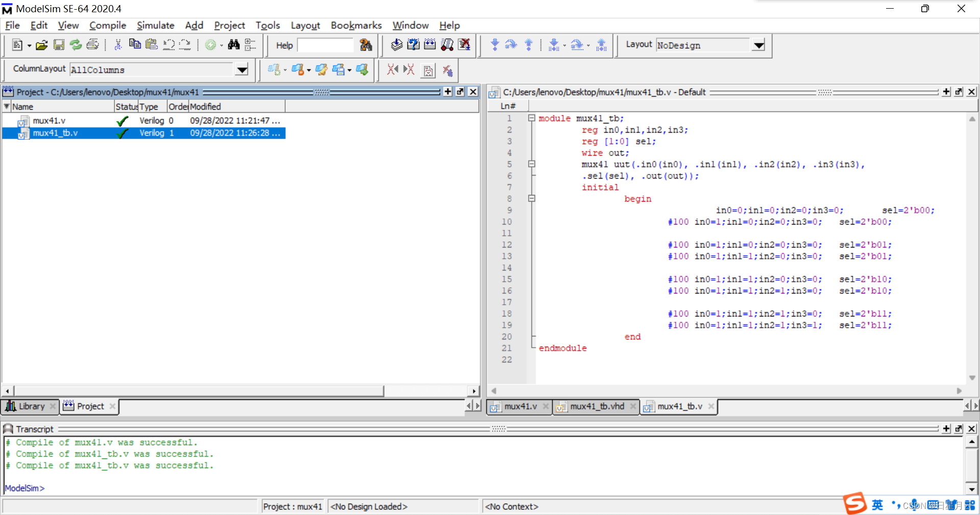Sort the Project panel by the Type column
980x515 pixels.
(x=153, y=106)
